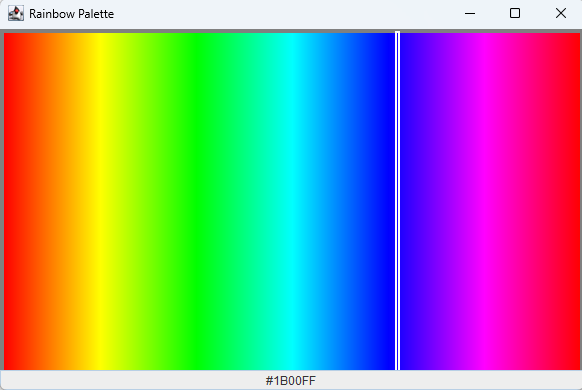
Task: Click the #1B00FF hex color label
Action: coord(291,380)
